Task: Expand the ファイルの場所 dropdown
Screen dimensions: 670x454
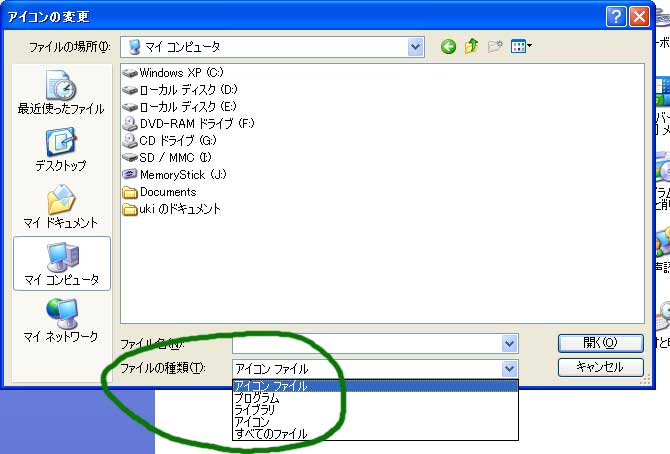Action: tap(415, 46)
